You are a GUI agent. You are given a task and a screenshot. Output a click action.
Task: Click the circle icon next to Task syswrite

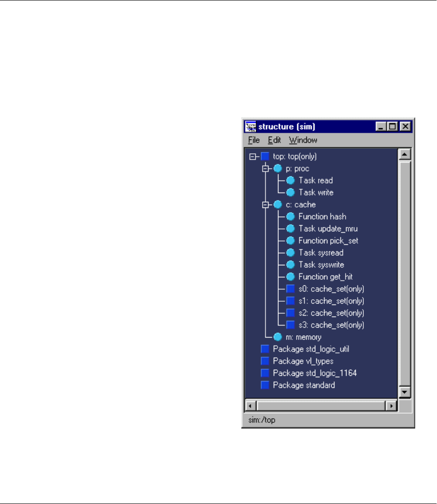291,265
